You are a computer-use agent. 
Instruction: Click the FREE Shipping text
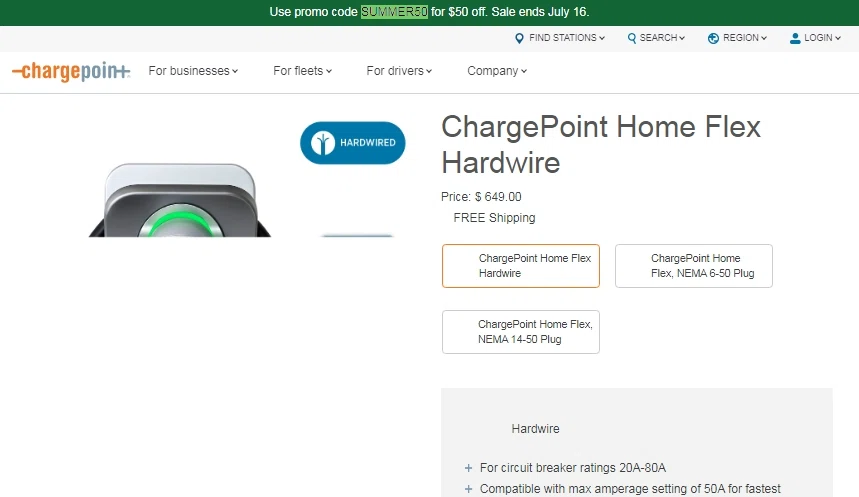click(x=494, y=218)
